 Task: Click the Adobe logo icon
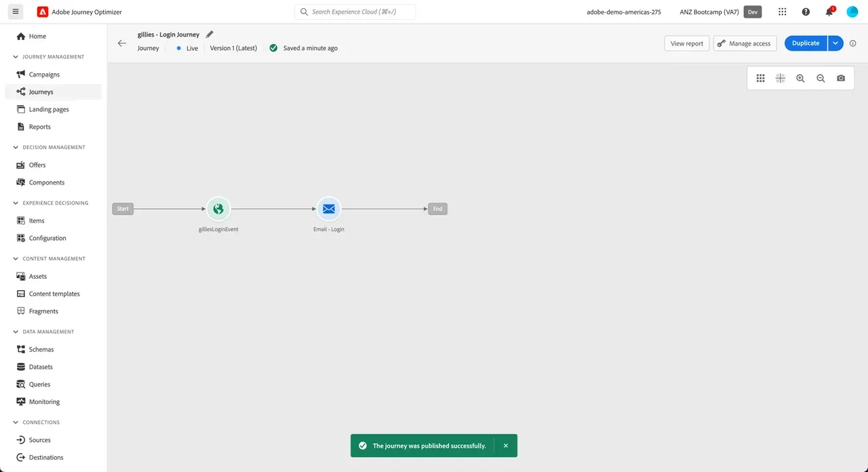[43, 12]
